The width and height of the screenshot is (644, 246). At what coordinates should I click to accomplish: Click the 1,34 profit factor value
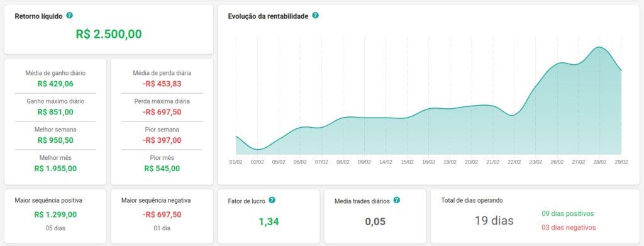(x=269, y=221)
